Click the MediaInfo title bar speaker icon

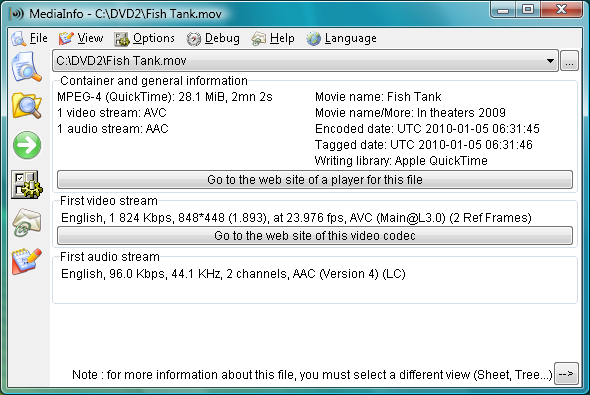[x=17, y=14]
